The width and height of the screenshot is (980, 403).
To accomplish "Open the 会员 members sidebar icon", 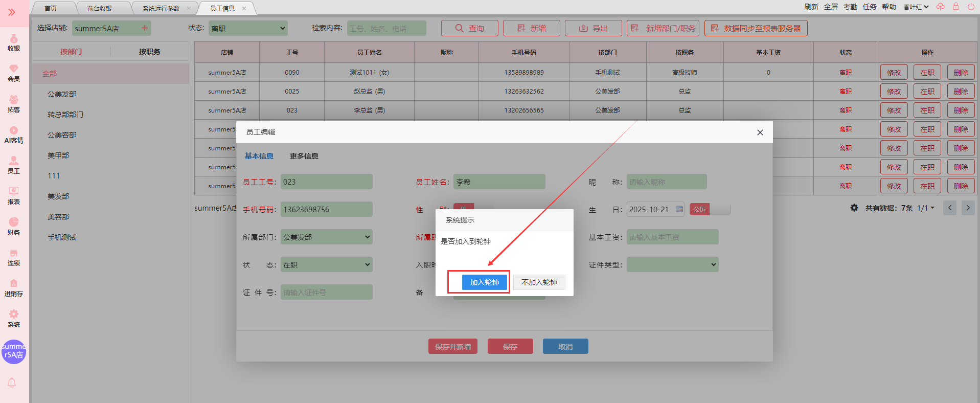I will click(x=14, y=73).
